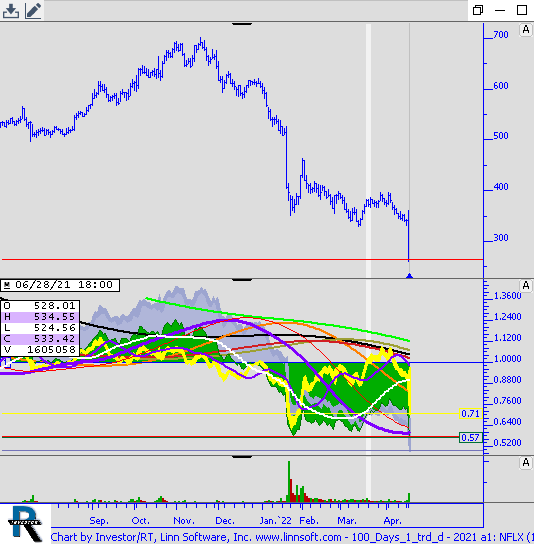
Task: Toggle the indicator pane A button
Action: (x=526, y=286)
